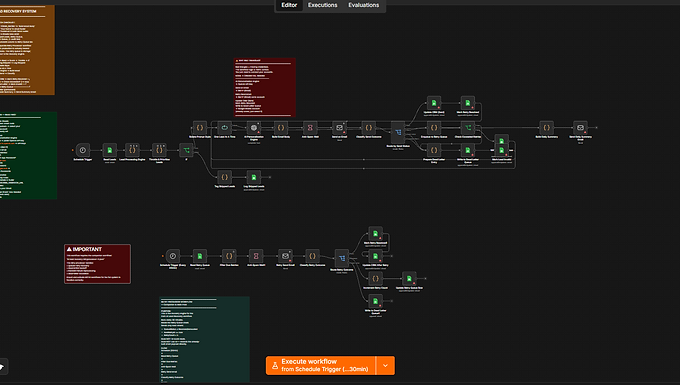Viewport: 680px width, 385px height.
Task: Select the If branch node
Action: 186,150
